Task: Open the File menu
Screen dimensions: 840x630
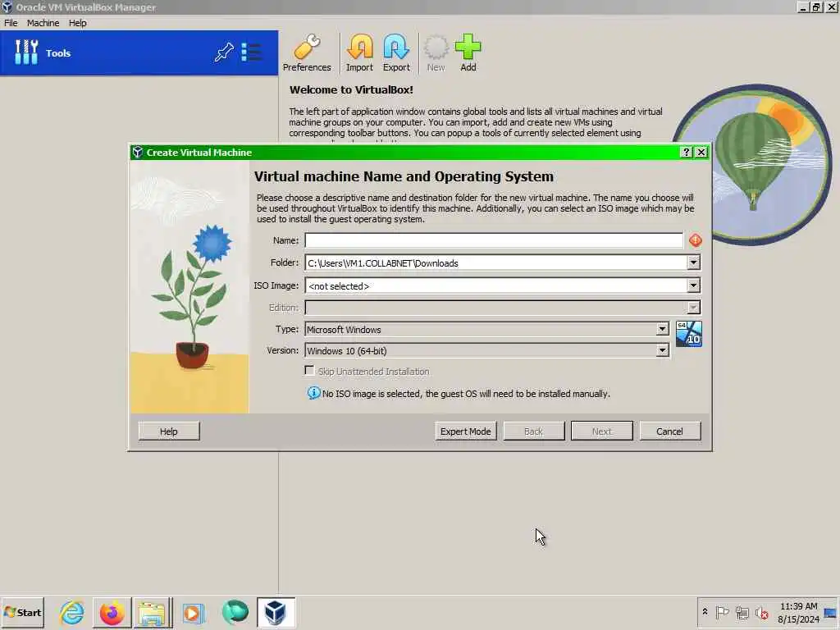Action: point(11,23)
